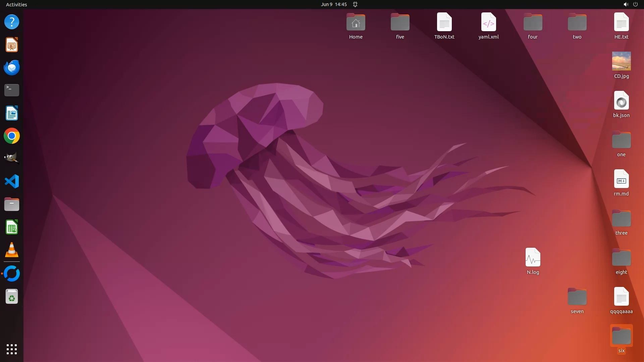
Task: Launch LibreOffice Calc spreadsheet
Action: [12, 227]
